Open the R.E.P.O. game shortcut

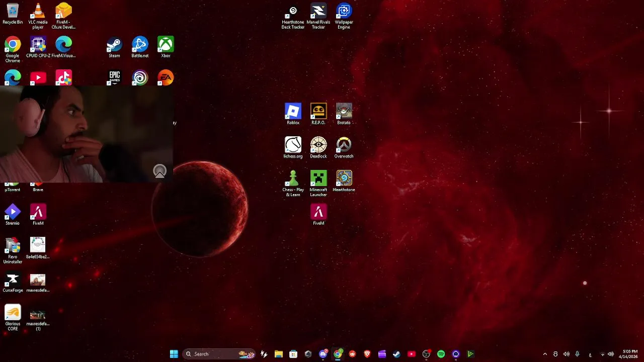(318, 114)
